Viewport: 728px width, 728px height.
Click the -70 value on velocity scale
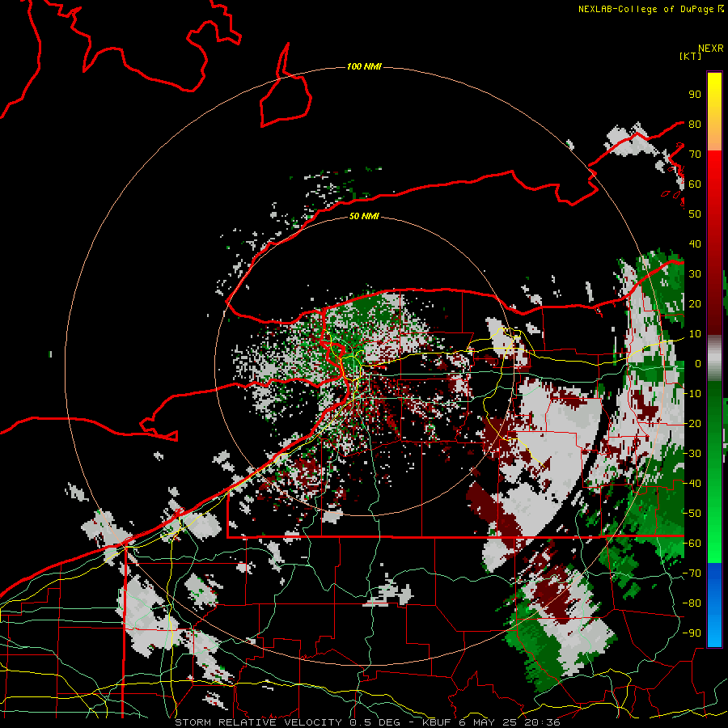tap(692, 574)
